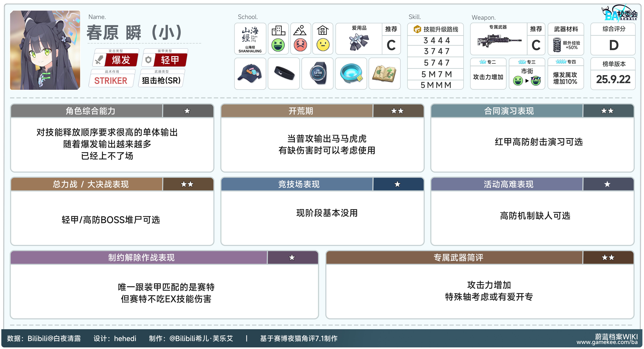This screenshot has width=644, height=349.
Task: Click the 竞技场表现 section header
Action: pyautogui.click(x=299, y=184)
